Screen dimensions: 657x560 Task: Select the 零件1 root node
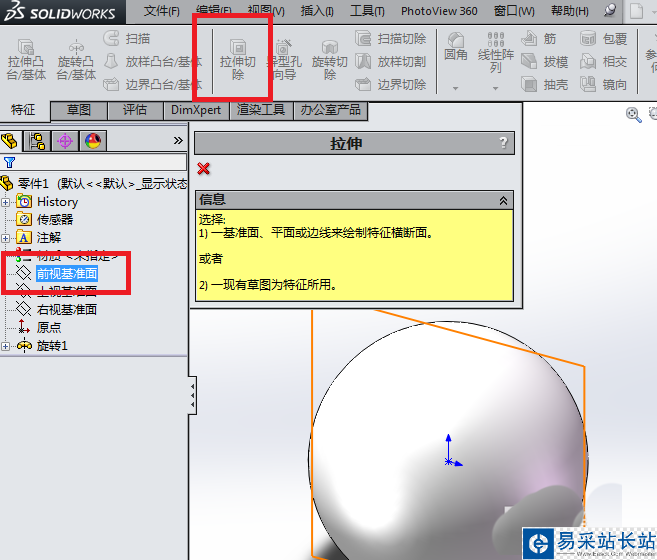[33, 184]
